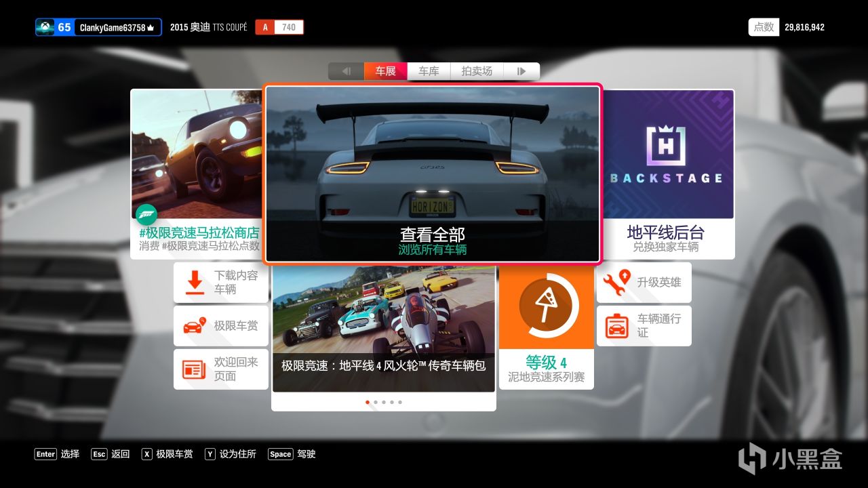
Task: Click the Xbox logo on player badge
Action: (45, 27)
